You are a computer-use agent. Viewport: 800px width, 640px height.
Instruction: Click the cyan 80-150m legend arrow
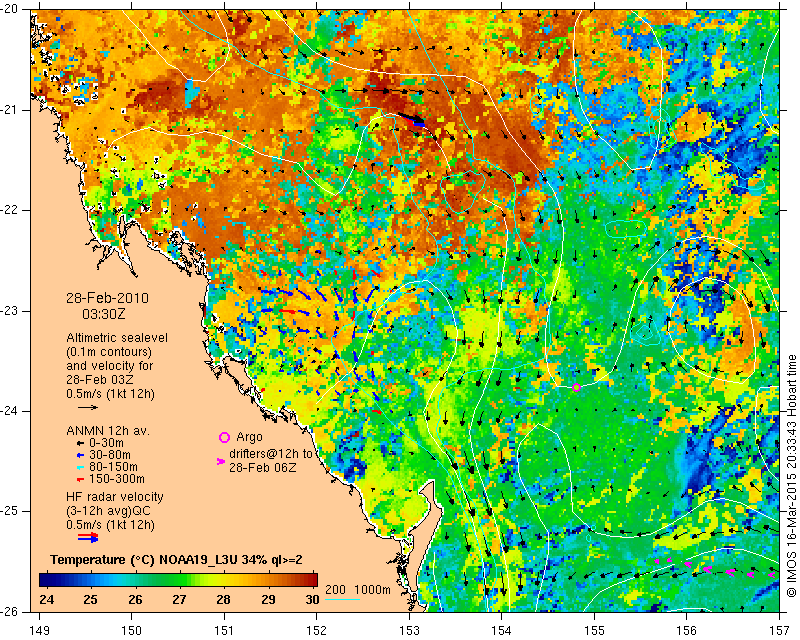tap(80, 467)
